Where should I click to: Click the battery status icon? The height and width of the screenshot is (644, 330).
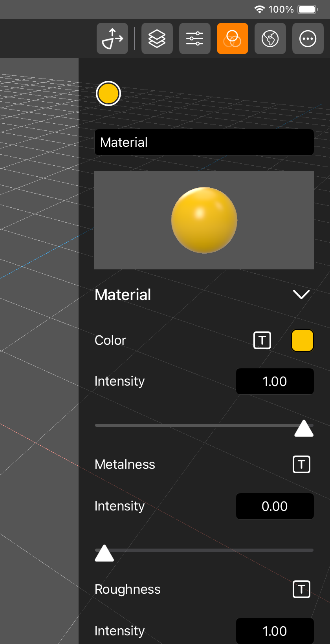tap(308, 9)
